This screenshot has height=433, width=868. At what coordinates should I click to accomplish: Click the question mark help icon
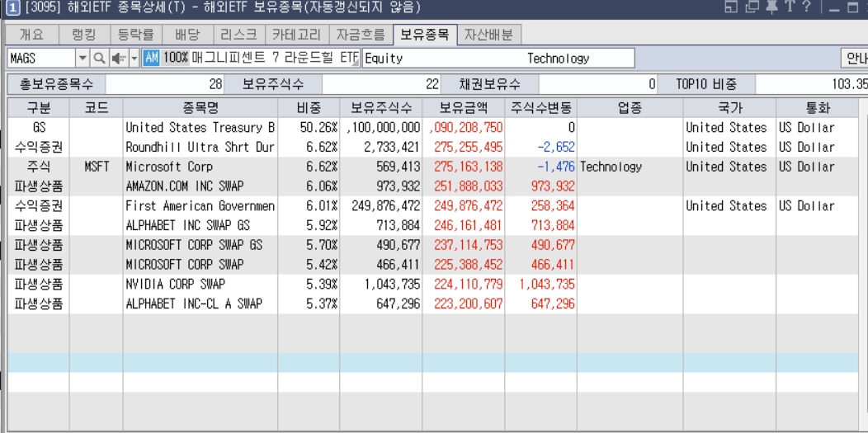(x=806, y=7)
